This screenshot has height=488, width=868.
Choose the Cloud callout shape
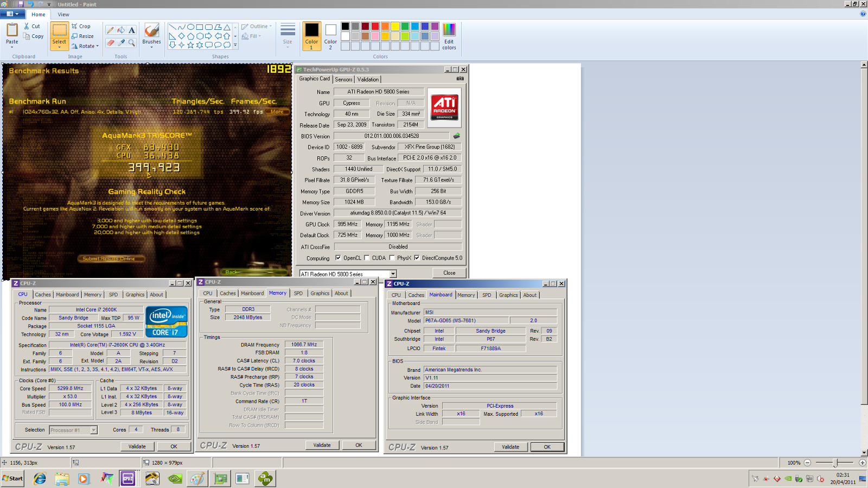click(227, 45)
